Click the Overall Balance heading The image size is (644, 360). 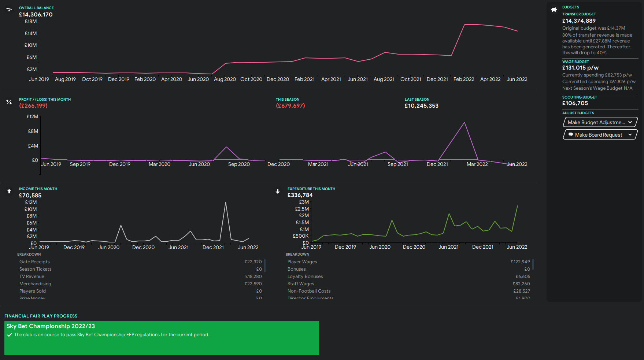[x=36, y=8]
